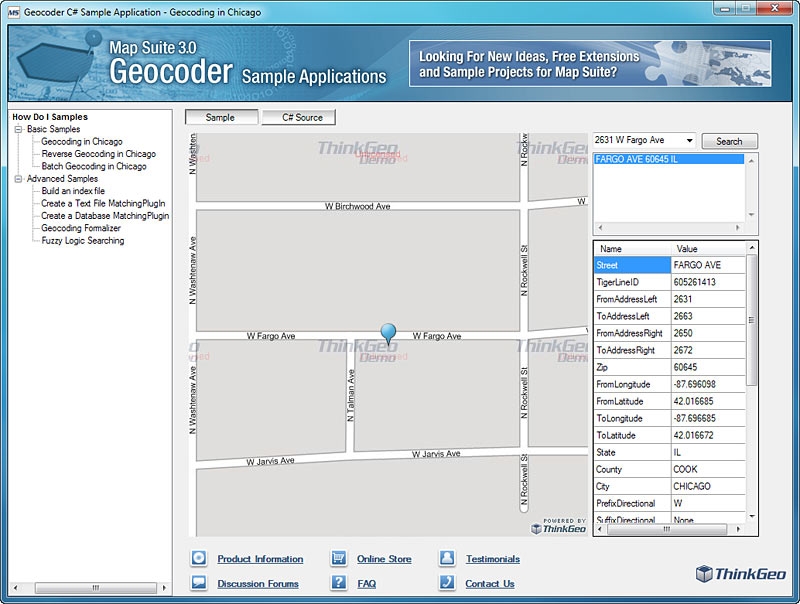Image resolution: width=800 pixels, height=604 pixels.
Task: Select Create a Text File MatchingPlugIn
Action: tap(103, 203)
